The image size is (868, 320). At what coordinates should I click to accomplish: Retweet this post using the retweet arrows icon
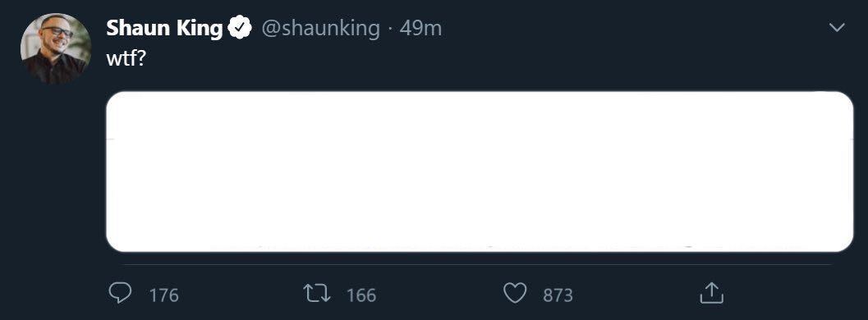click(317, 294)
